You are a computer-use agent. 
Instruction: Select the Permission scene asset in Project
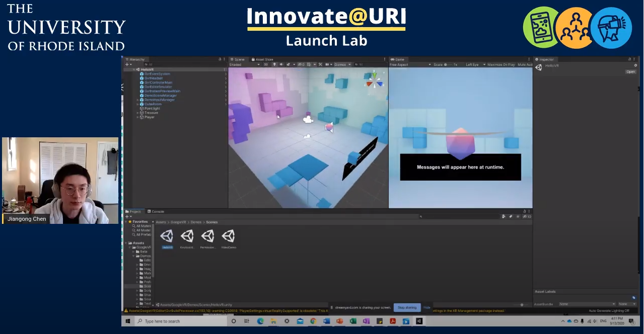207,236
